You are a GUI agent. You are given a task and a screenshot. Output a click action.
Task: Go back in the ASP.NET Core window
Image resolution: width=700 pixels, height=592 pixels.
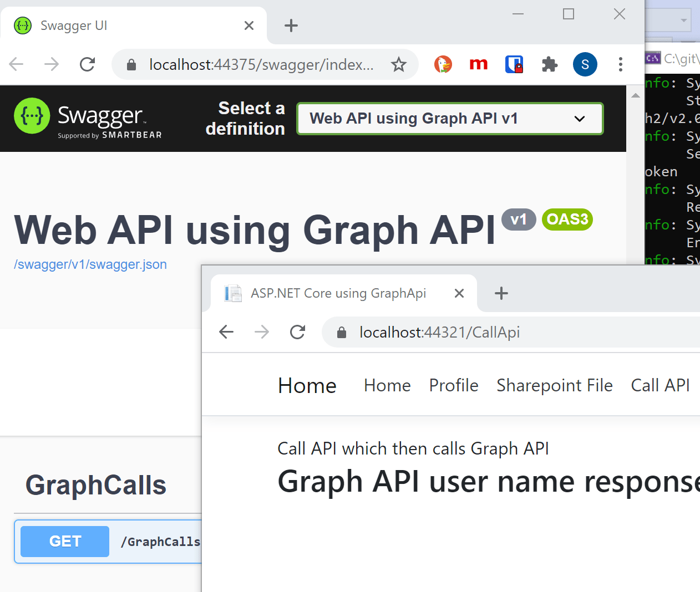pyautogui.click(x=226, y=332)
